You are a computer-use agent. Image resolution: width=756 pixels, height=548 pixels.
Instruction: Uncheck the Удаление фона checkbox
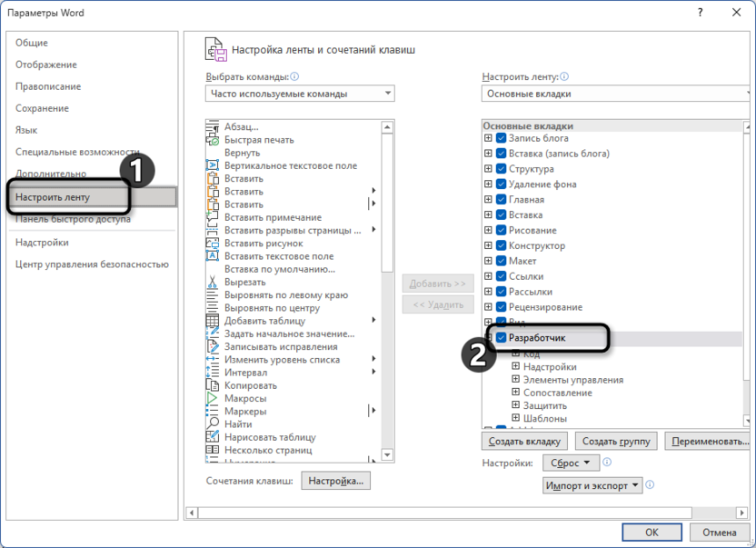click(x=501, y=184)
